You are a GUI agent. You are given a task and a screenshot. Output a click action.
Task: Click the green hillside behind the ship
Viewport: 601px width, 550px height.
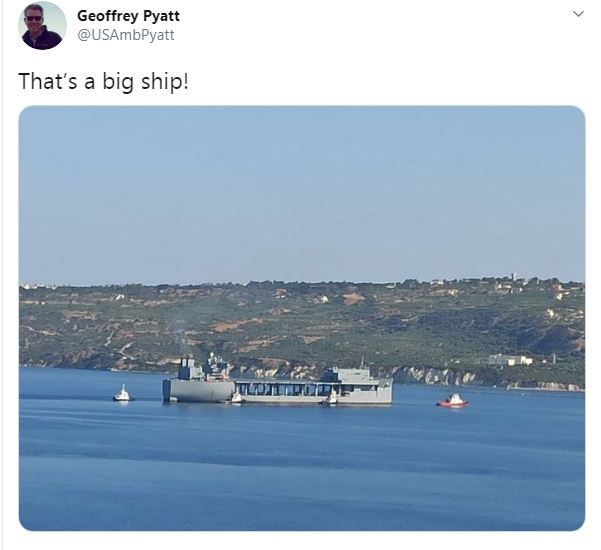click(302, 322)
